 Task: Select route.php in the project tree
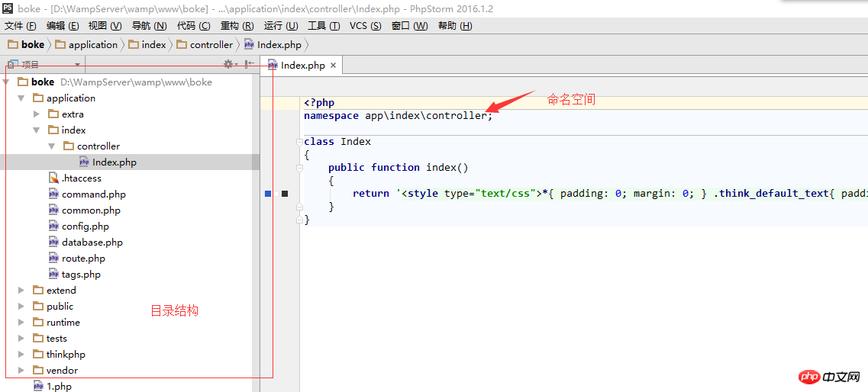click(83, 259)
